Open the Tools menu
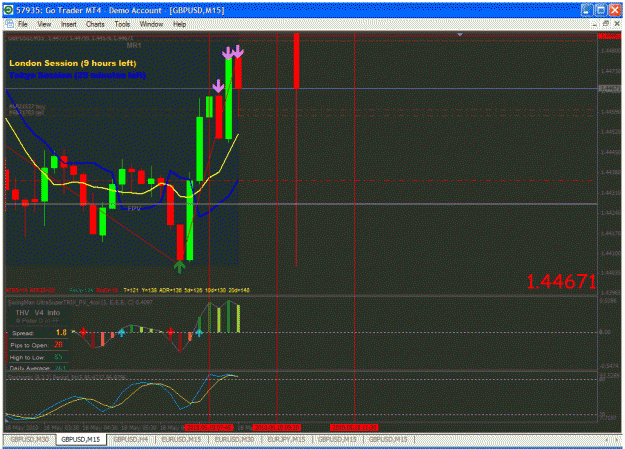 122,24
